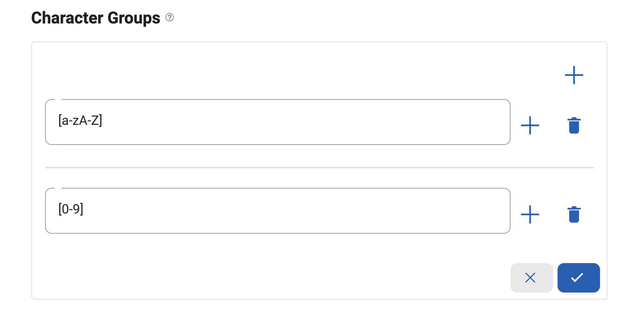Viewport: 644px width, 319px height.
Task: Cancel changes with the X button
Action: tap(531, 278)
